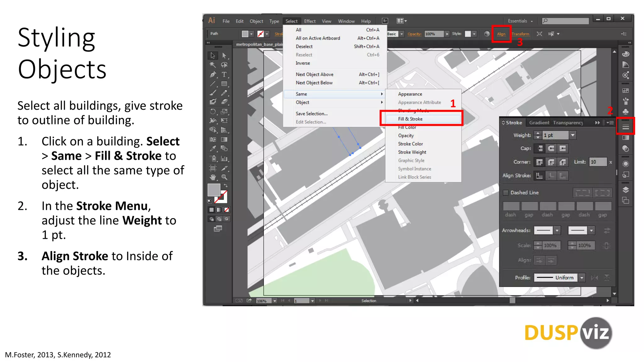Open the Opacity 100% dropdown arrow
The width and height of the screenshot is (644, 362).
pyautogui.click(x=447, y=34)
